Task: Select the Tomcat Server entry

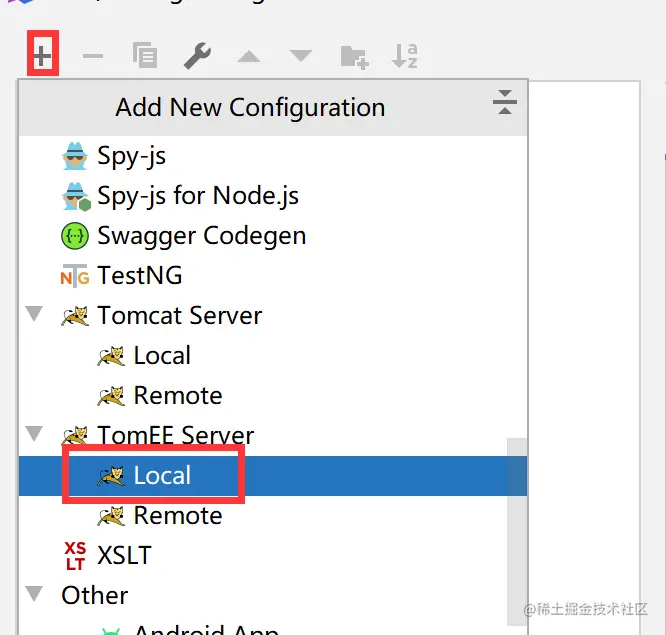Action: pyautogui.click(x=273, y=316)
